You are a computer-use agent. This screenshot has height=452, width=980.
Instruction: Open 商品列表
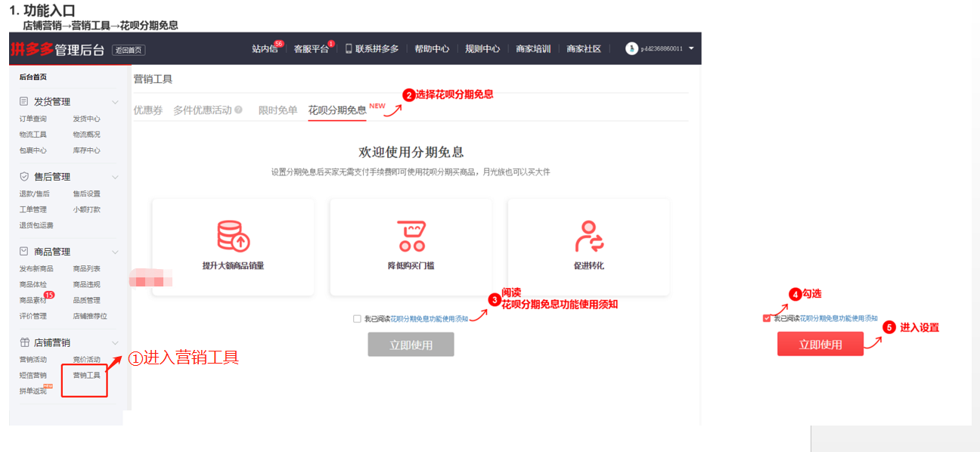pos(86,268)
